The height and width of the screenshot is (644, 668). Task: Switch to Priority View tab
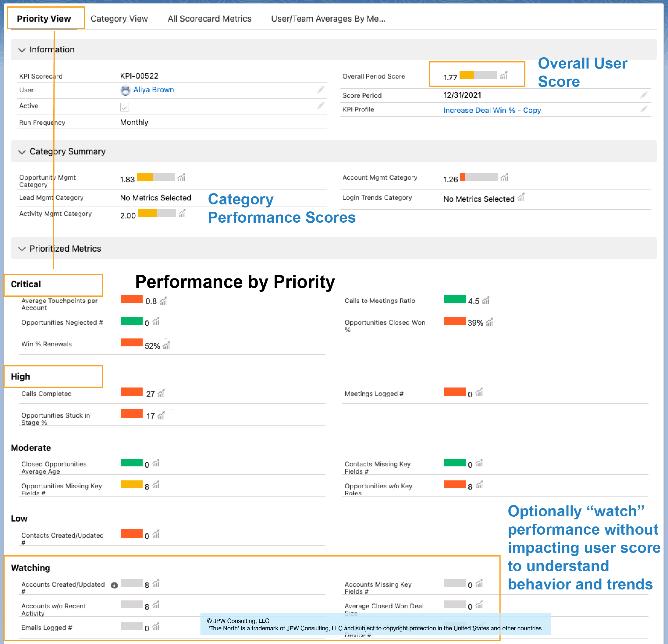pos(44,18)
